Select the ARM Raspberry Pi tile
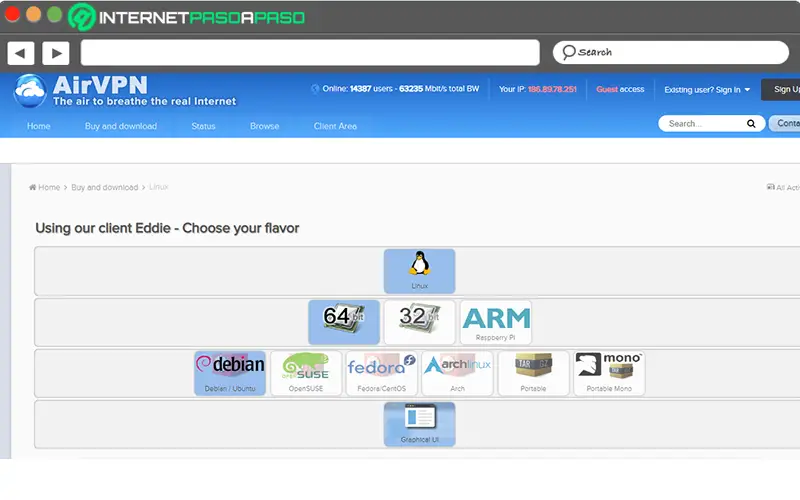This screenshot has width=800, height=500. [x=495, y=322]
